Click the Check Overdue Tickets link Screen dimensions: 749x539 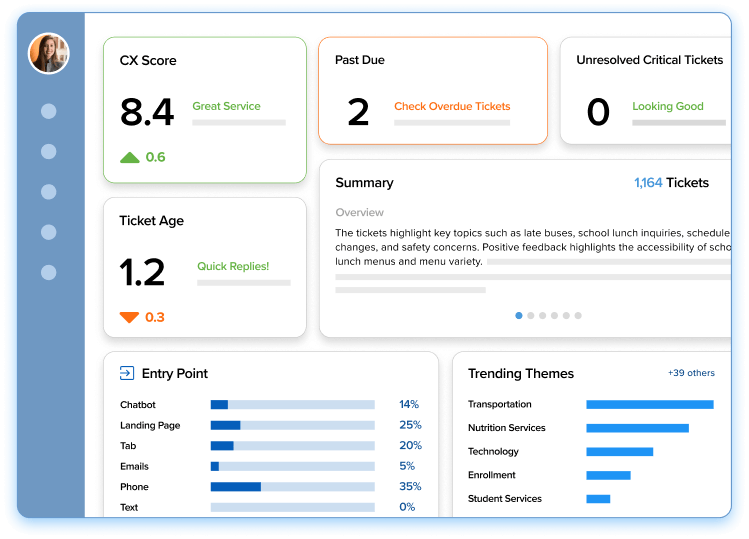click(x=452, y=106)
